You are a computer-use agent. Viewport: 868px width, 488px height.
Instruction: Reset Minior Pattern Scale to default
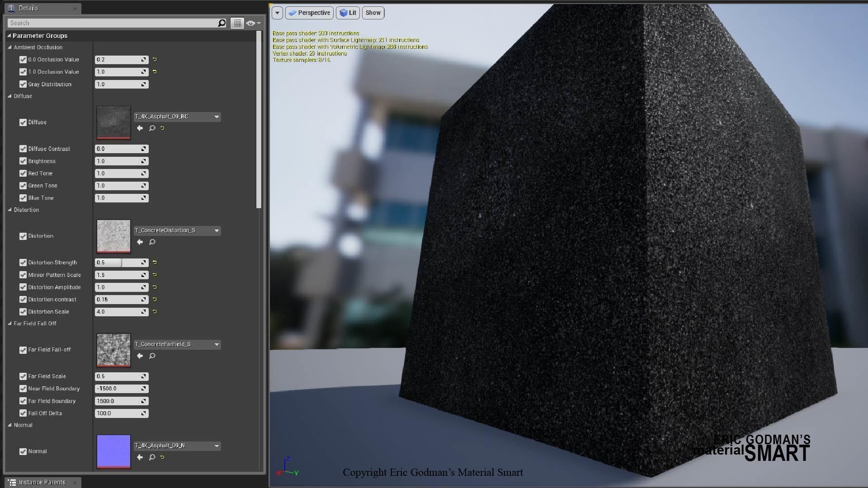155,275
